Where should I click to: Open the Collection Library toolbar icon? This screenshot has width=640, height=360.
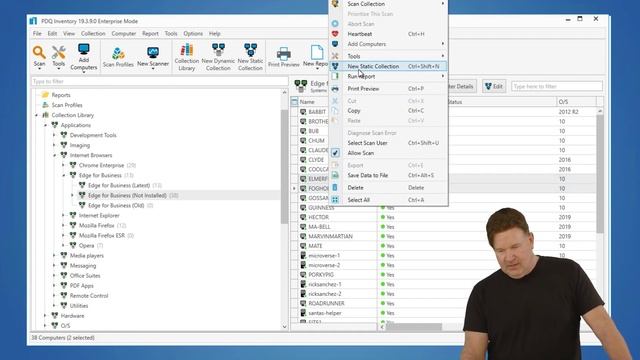pyautogui.click(x=187, y=57)
